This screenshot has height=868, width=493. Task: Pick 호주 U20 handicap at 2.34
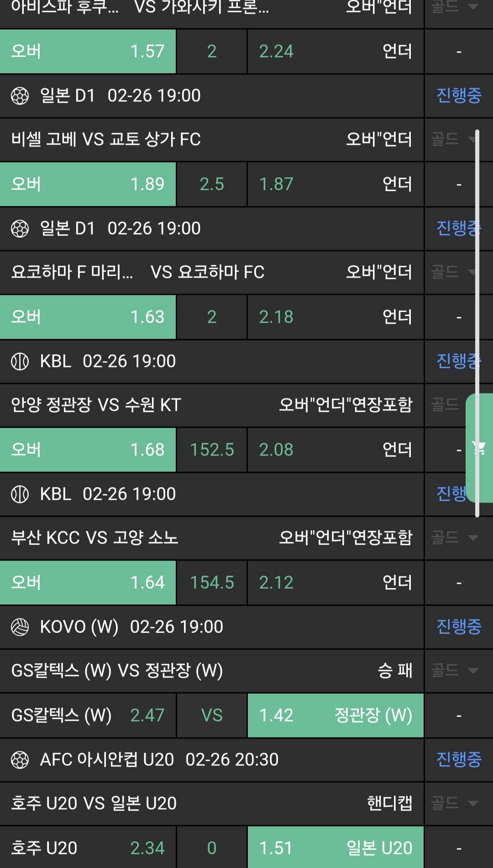(88, 848)
